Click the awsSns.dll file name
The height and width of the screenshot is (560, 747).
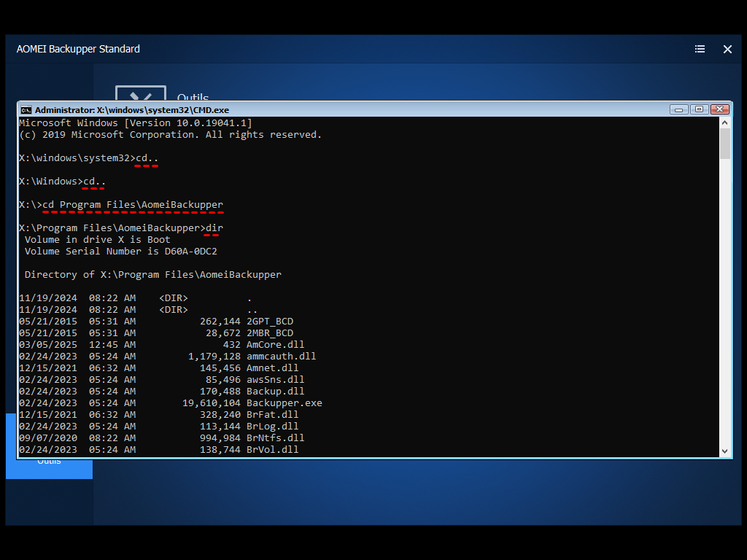(x=275, y=379)
